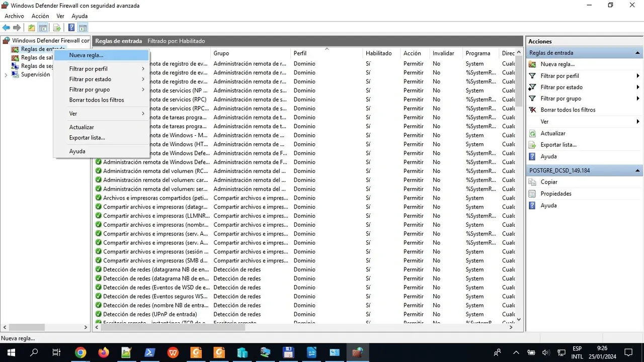
Task: Click Filtrar por perfil in the Acciones pane
Action: 559,76
